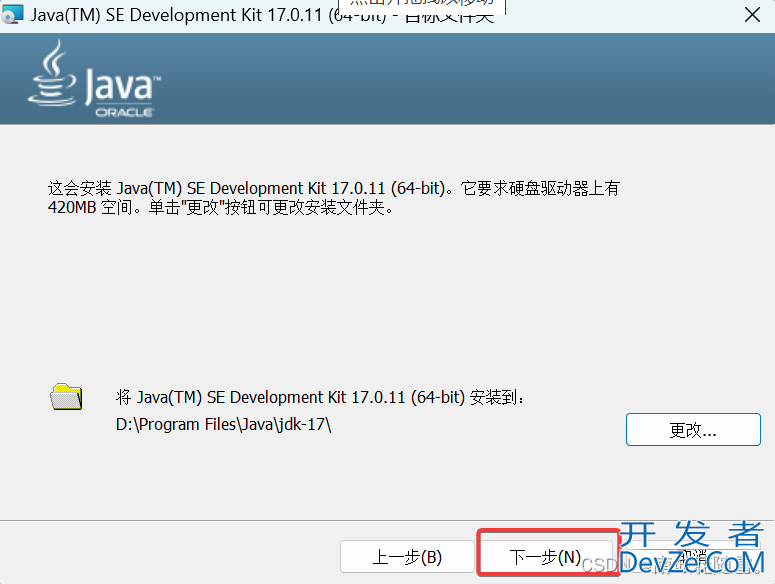Click the window title 'Java(TM) SE Development Kit 17.0.11'
Viewport: 775px width, 584px height.
coord(177,15)
